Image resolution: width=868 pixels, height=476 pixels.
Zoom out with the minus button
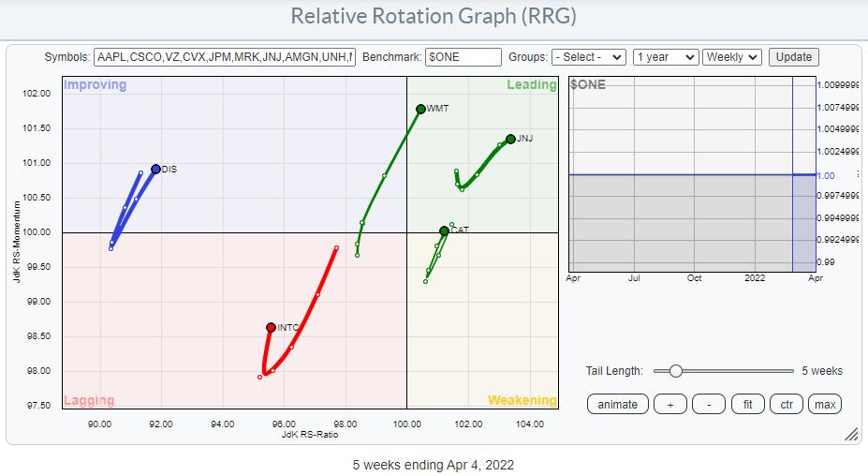point(709,404)
